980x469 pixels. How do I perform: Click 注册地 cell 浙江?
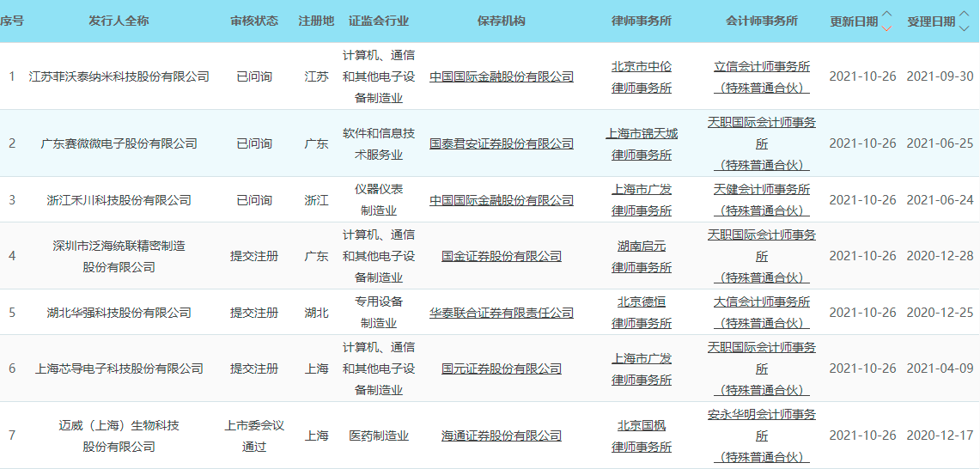tap(316, 200)
